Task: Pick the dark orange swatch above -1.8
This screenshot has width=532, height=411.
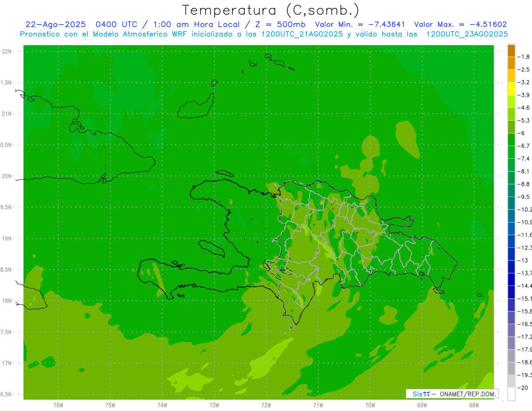Action: (x=511, y=51)
